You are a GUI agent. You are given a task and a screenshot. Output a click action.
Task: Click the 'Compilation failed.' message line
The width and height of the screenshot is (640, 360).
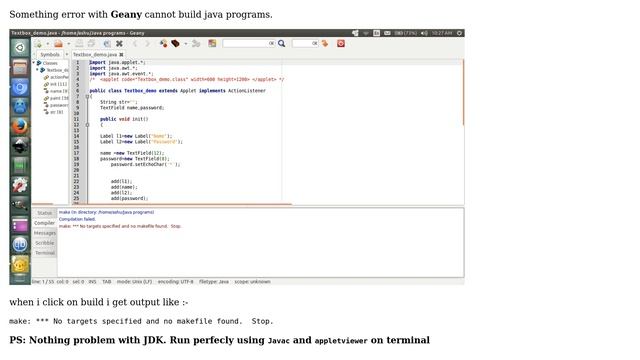point(77,219)
